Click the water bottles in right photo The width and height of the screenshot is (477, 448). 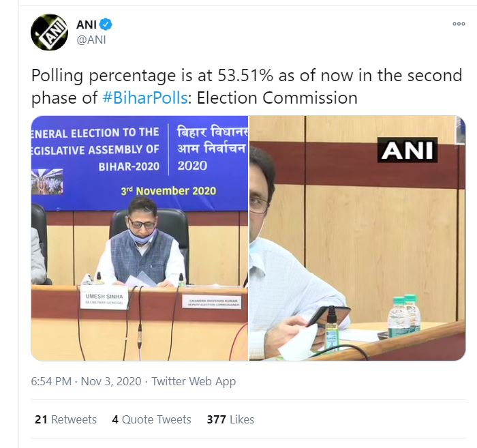tap(403, 316)
